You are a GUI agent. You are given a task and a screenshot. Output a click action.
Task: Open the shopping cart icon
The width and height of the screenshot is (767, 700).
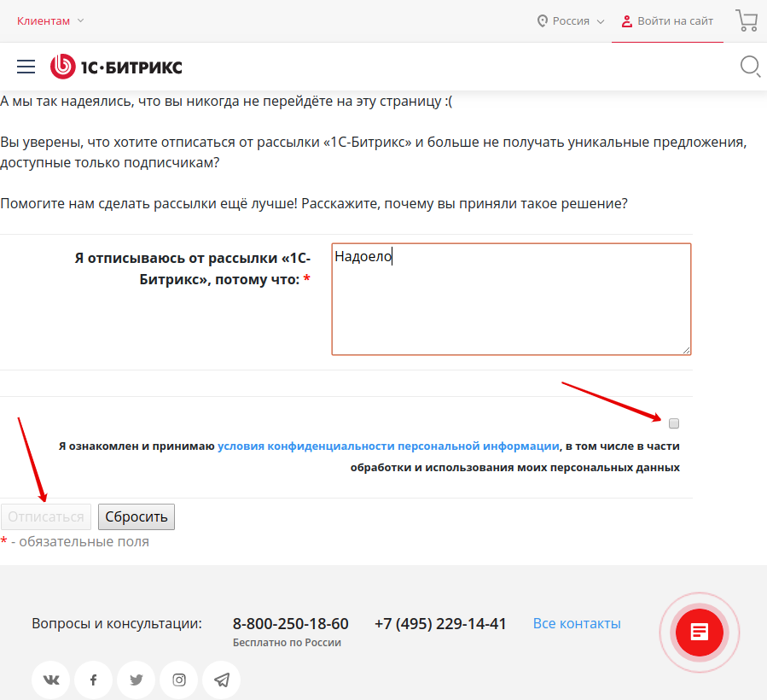pyautogui.click(x=747, y=20)
